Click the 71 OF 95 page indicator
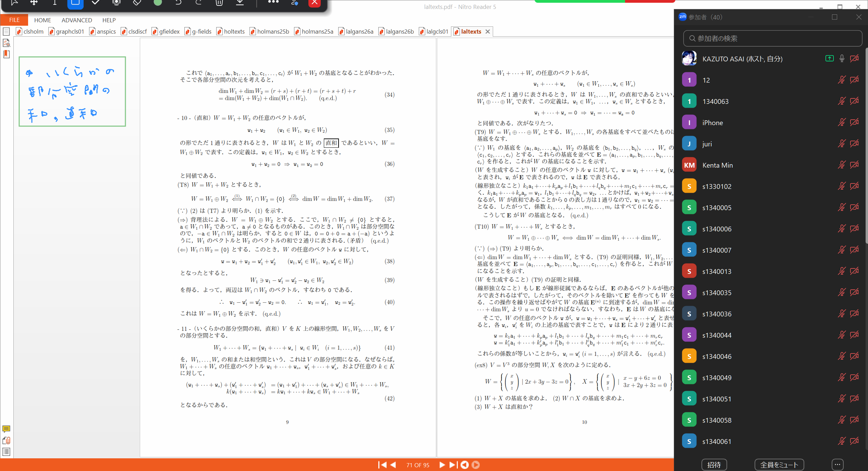This screenshot has width=868, height=471. tap(418, 465)
